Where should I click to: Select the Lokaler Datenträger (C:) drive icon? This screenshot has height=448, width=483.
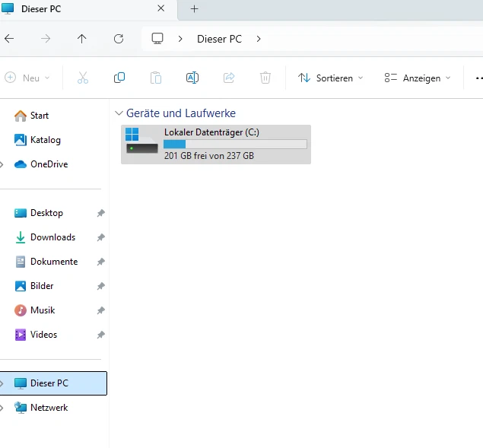tap(141, 141)
